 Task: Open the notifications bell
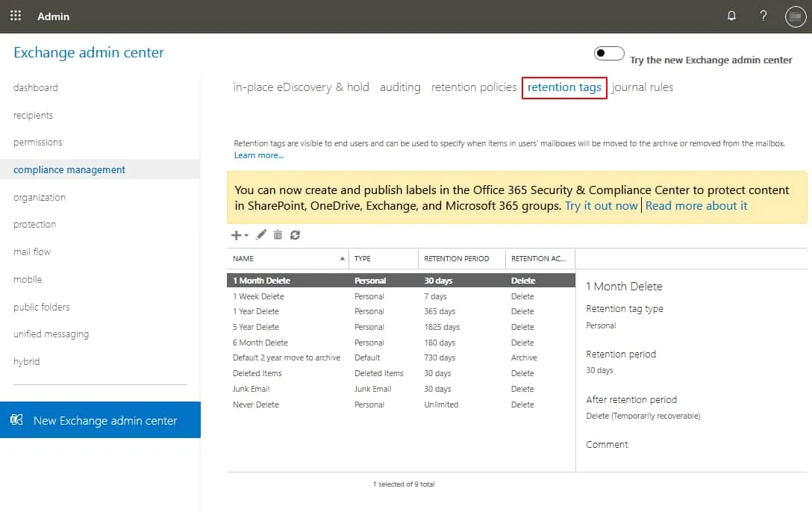(x=731, y=16)
